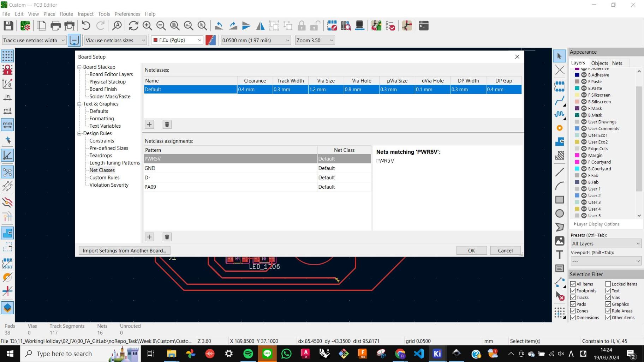644x362 pixels.
Task: Click the Print icon
Action: 55,26
